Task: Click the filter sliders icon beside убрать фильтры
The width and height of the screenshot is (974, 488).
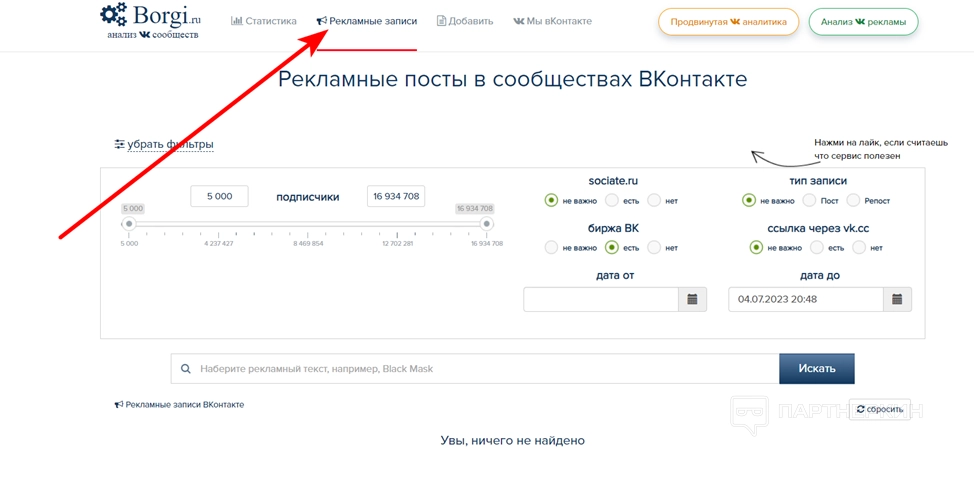Action: pyautogui.click(x=120, y=144)
